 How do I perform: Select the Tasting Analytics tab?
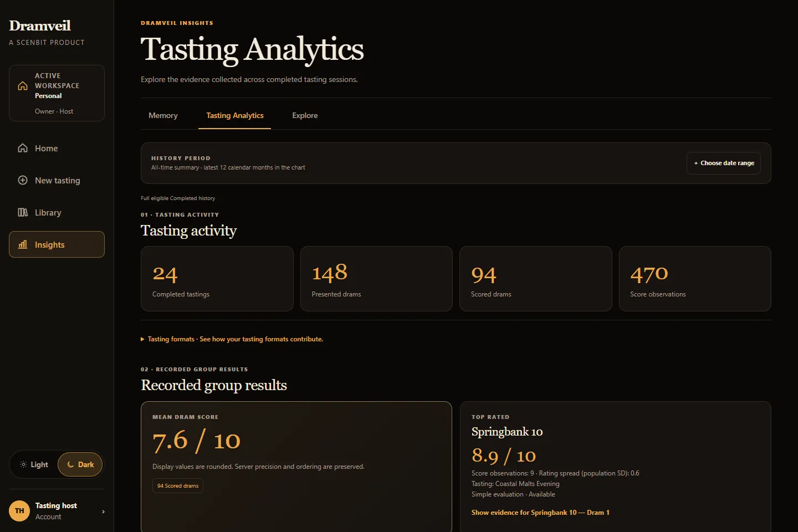(x=235, y=115)
